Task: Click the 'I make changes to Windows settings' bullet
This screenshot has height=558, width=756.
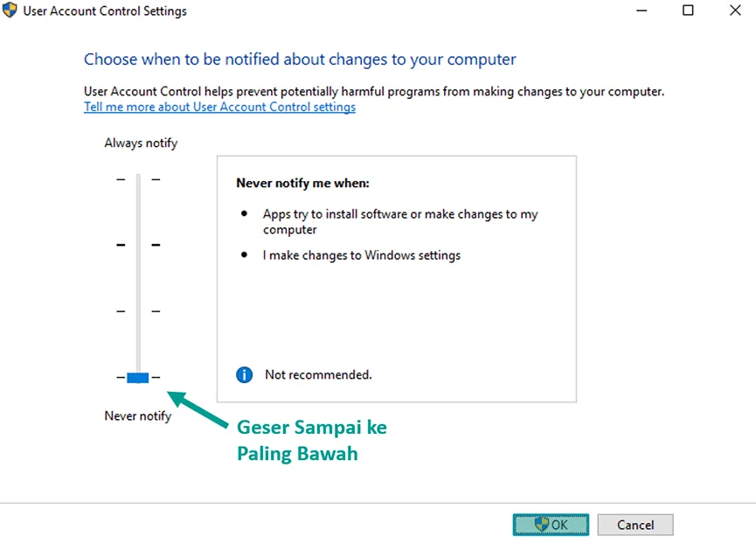Action: (362, 255)
